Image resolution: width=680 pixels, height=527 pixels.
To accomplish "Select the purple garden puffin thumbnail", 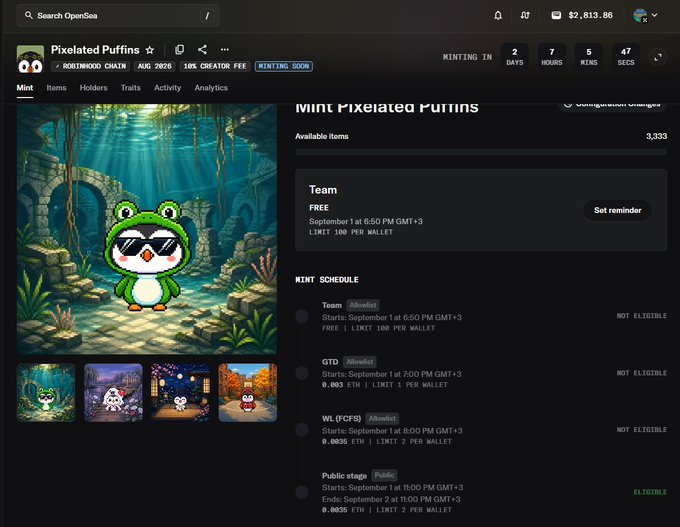I will (x=113, y=393).
